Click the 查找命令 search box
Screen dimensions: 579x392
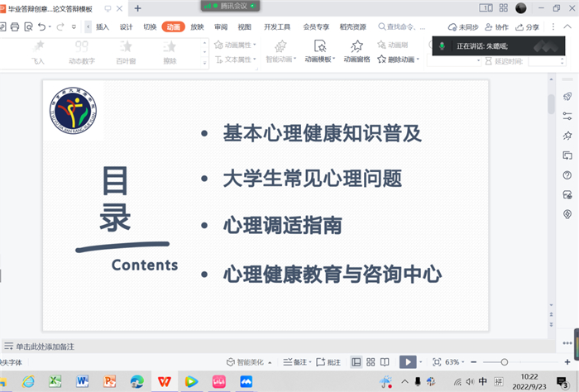(x=402, y=27)
